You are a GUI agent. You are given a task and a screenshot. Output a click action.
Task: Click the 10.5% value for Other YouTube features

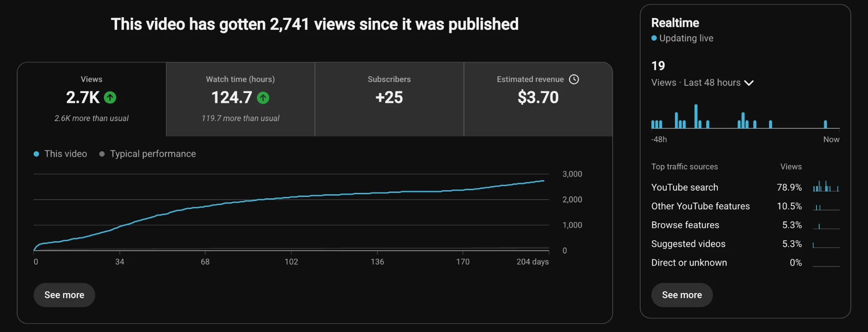pos(789,206)
